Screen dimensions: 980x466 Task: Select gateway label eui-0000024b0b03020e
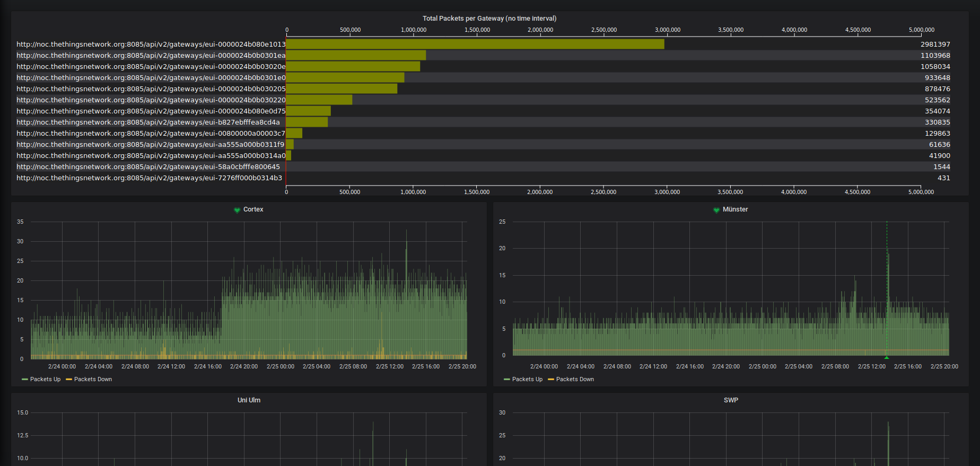coord(151,67)
